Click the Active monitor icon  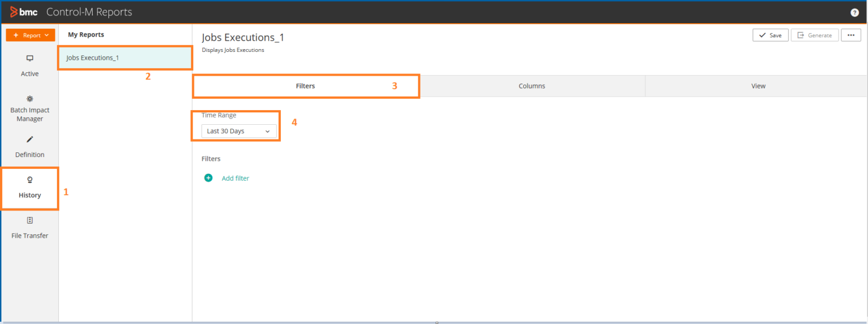pos(30,59)
